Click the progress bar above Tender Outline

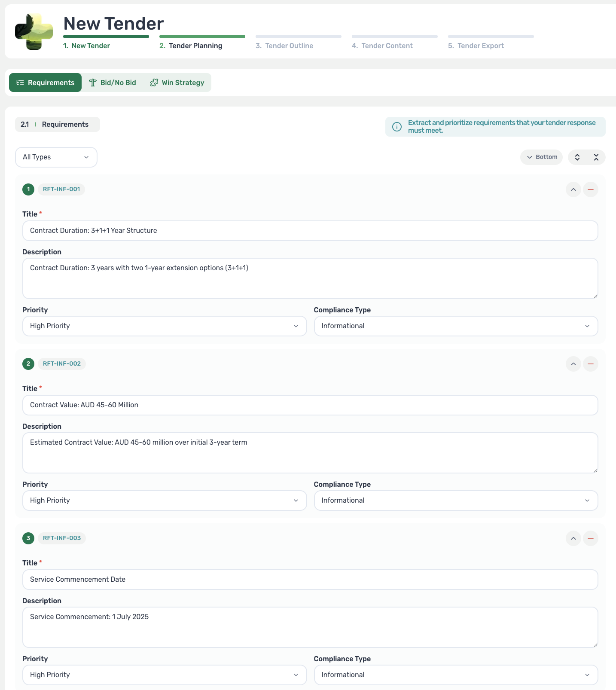point(299,37)
